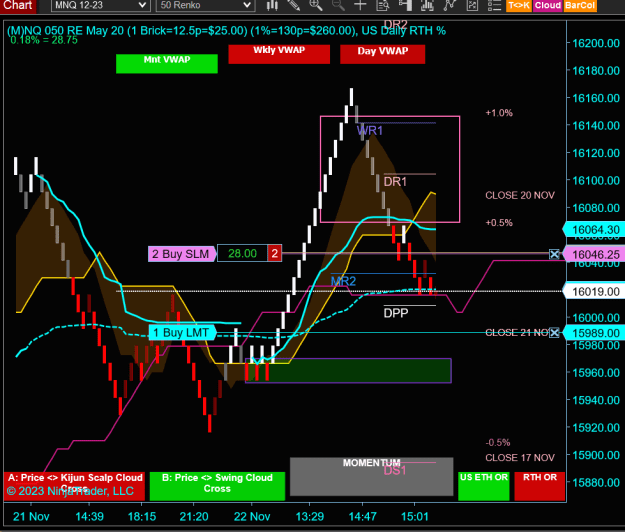Click the 16200.00 price axis label

click(596, 43)
